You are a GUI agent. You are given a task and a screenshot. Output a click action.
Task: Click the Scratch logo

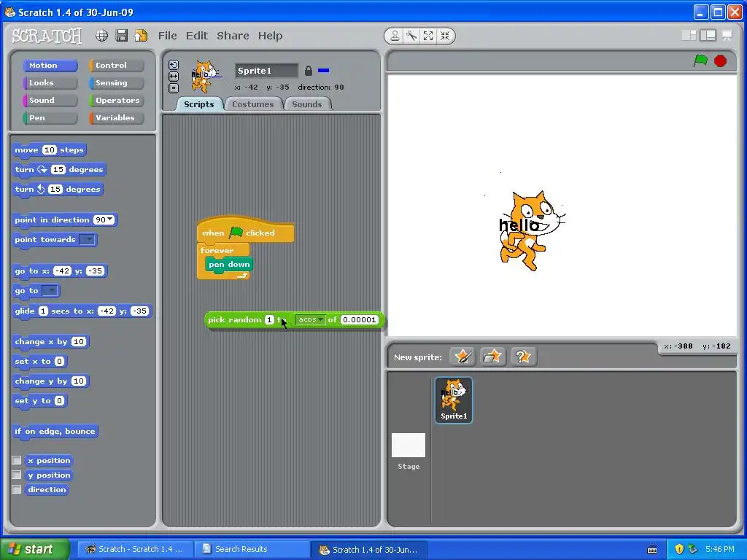click(47, 36)
